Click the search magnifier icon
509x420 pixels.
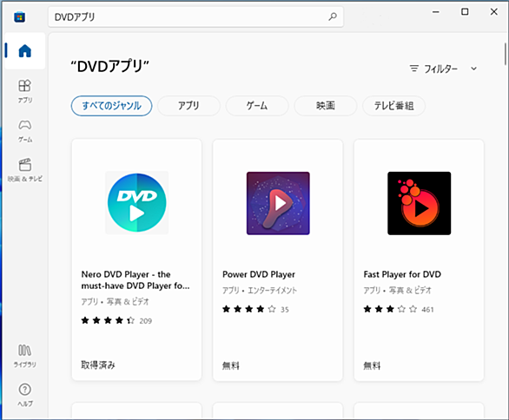[333, 16]
